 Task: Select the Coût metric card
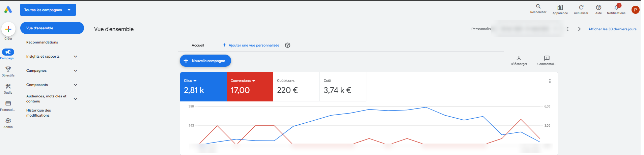click(343, 87)
